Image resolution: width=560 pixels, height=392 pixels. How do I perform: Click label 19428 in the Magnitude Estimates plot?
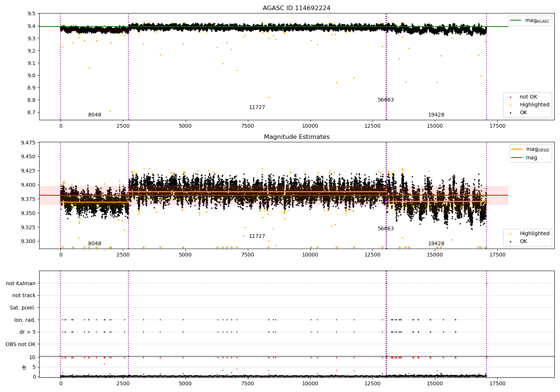click(436, 244)
